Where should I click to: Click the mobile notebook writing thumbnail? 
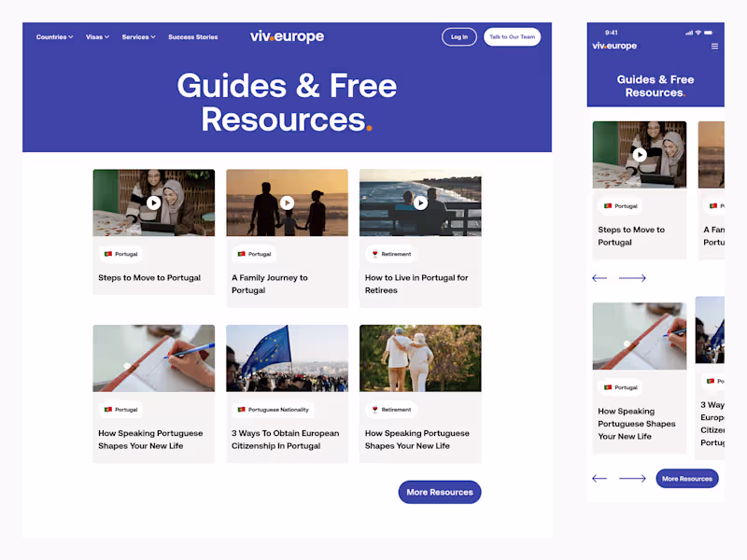[x=640, y=336]
